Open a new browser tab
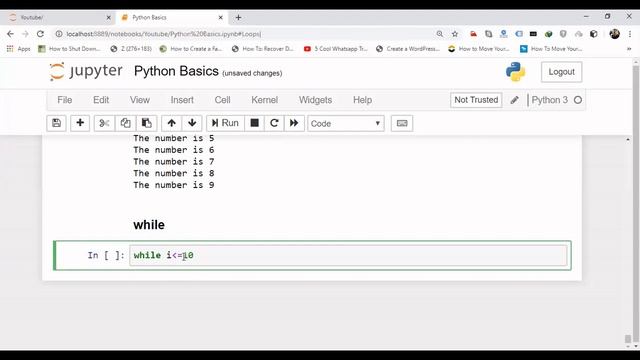 [x=238, y=18]
